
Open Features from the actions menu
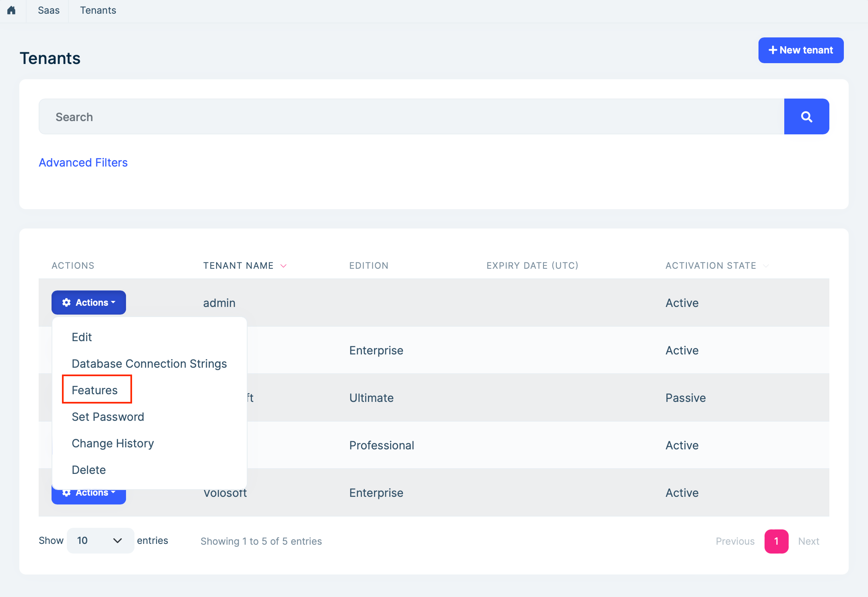click(x=95, y=390)
